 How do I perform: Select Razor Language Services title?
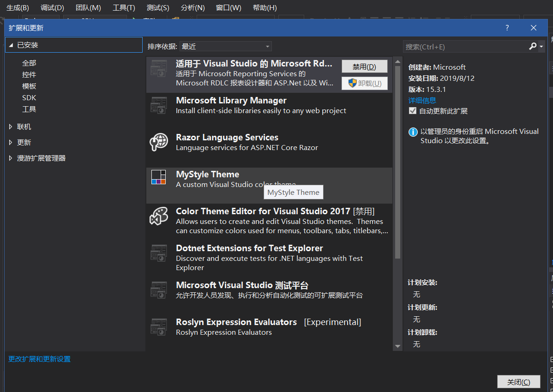227,137
